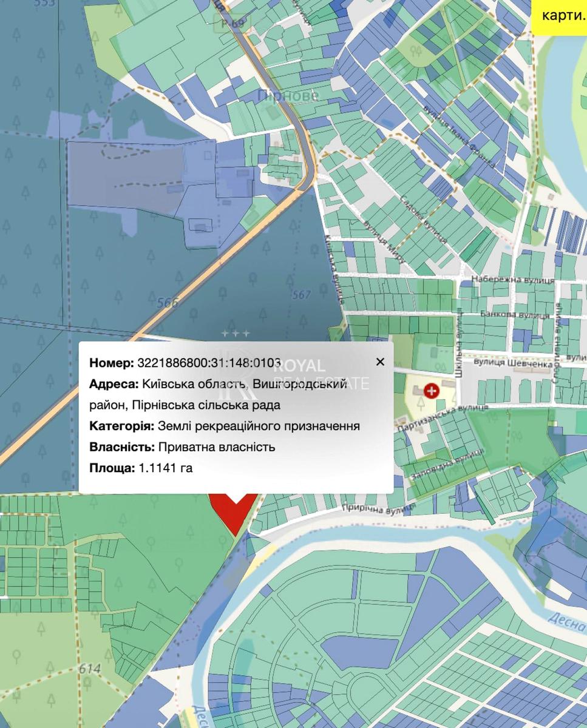Click the cadastral number 3221886800:31:148:0103
Image resolution: width=587 pixels, height=728 pixels.
point(209,363)
